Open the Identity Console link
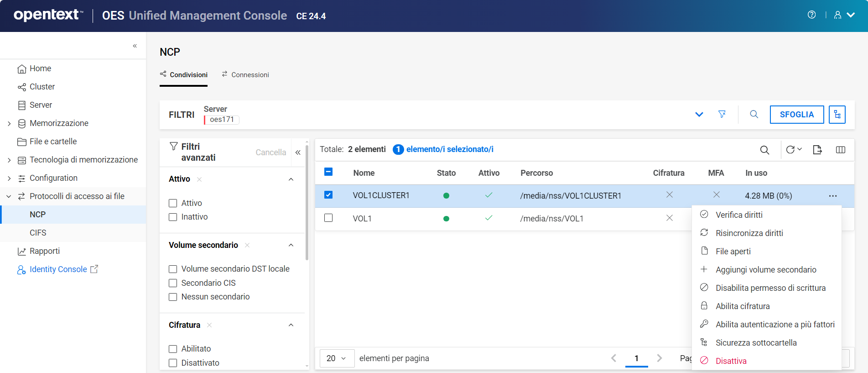Image resolution: width=868 pixels, height=373 pixels. click(x=58, y=269)
